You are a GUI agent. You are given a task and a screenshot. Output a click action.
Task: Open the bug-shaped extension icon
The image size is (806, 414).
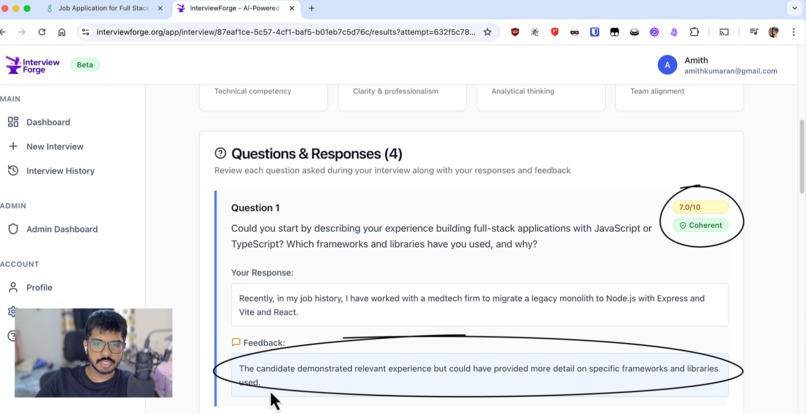(x=535, y=32)
